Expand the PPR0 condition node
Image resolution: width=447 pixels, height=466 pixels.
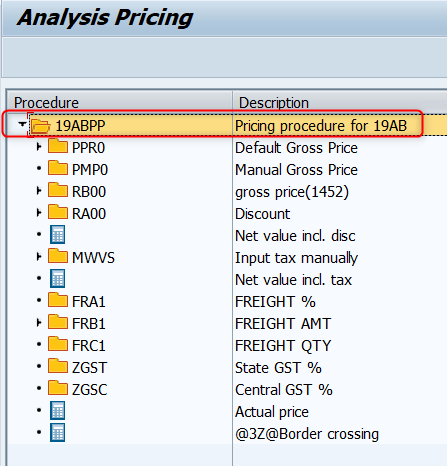(39, 147)
